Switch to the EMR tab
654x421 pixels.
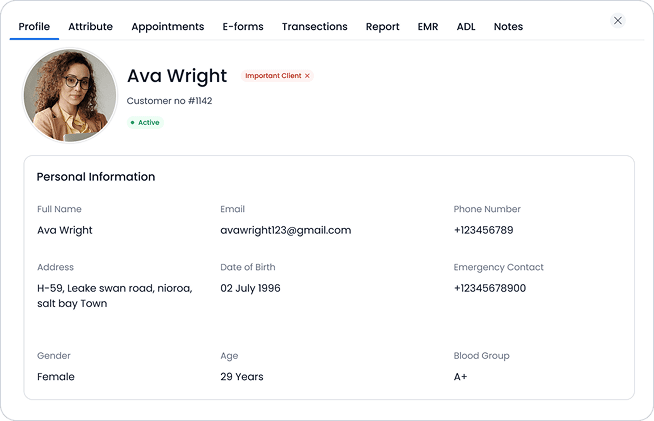click(428, 26)
